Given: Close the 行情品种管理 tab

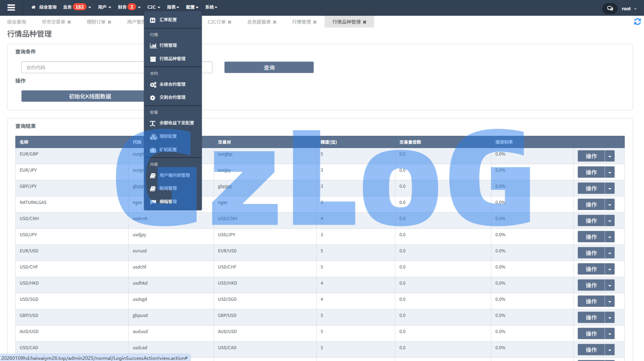Looking at the screenshot, I should [x=365, y=22].
